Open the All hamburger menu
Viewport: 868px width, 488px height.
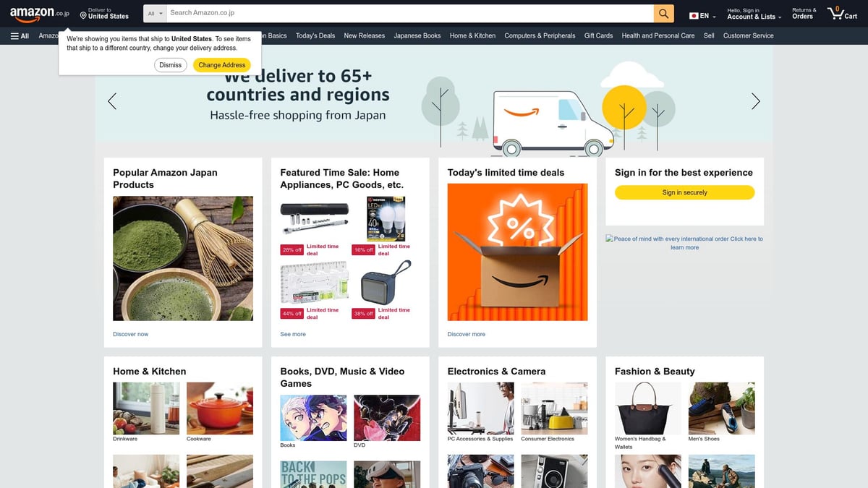tap(20, 35)
